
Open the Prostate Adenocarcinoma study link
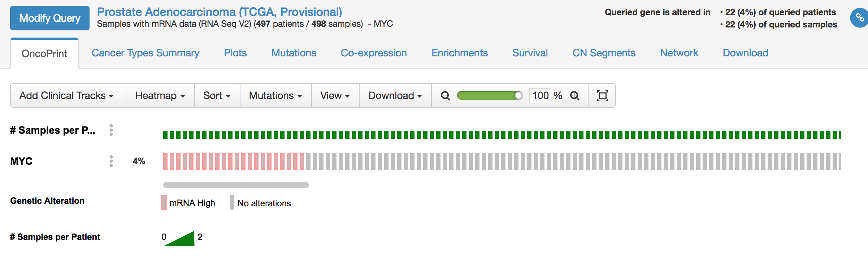click(x=220, y=12)
